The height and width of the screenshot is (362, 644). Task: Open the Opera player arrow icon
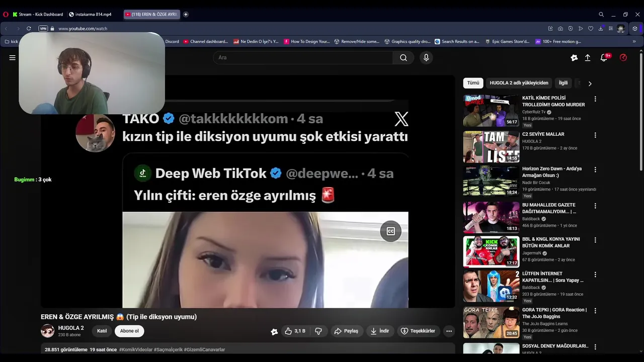click(x=581, y=29)
